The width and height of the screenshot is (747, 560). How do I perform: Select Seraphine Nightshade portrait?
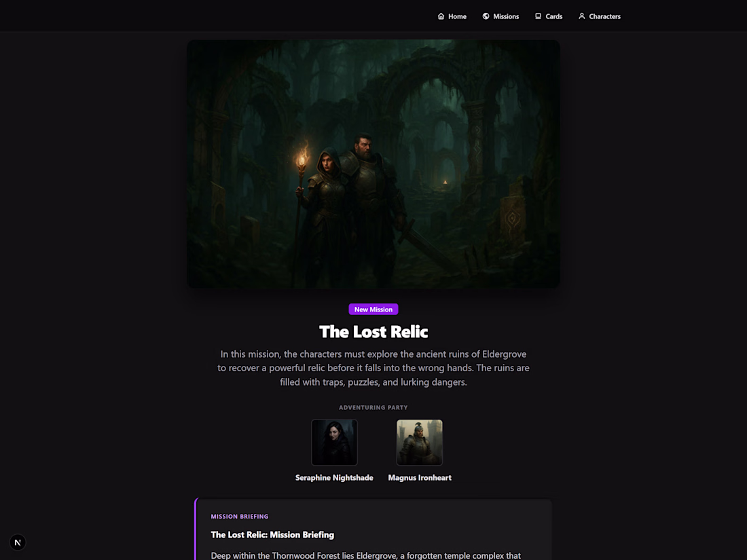pos(334,443)
